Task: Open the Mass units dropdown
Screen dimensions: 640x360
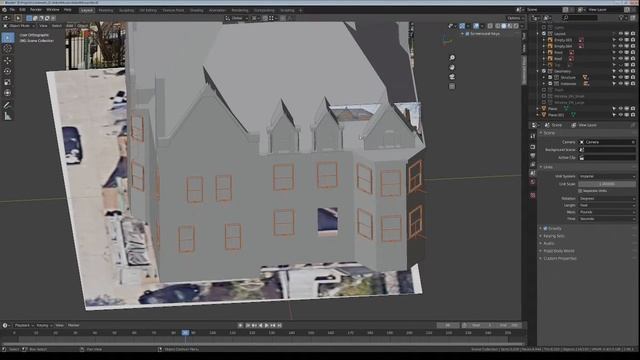Action: (607, 212)
